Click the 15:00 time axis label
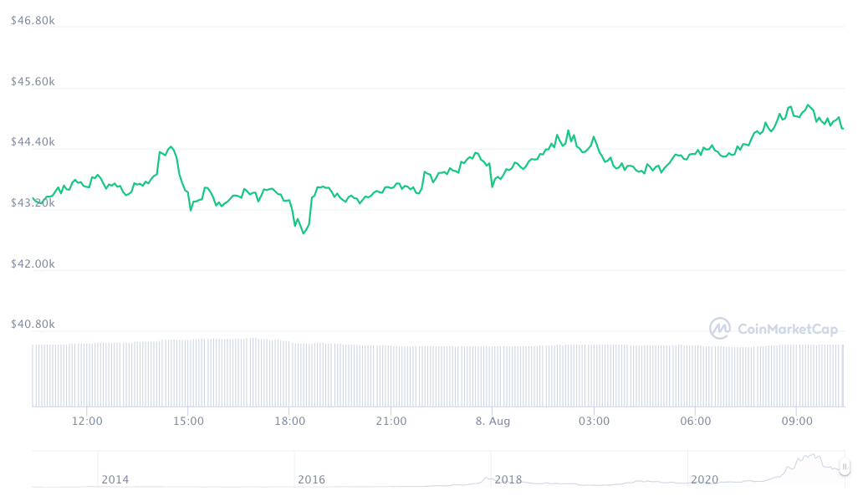Image resolution: width=868 pixels, height=501 pixels. tap(188, 422)
